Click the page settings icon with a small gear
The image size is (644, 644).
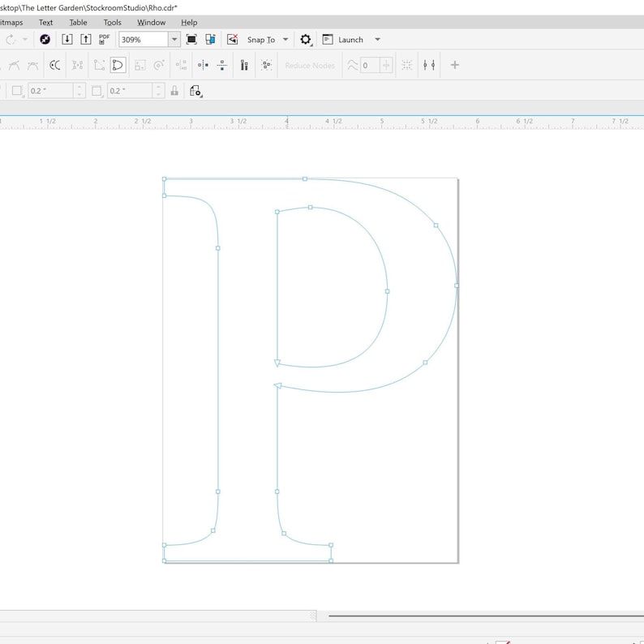point(196,91)
